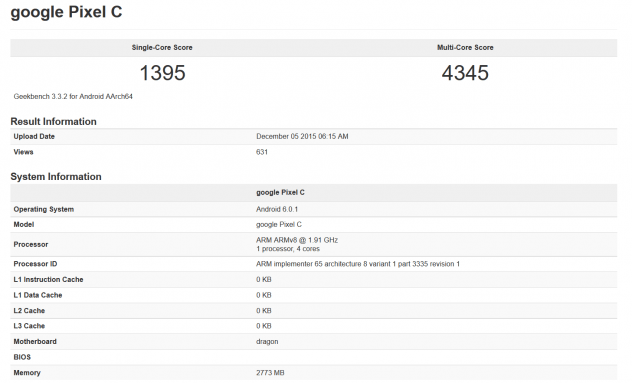
Task: Click the Geekbench 3.3.2 for Android AArch64 text
Action: coord(73,96)
